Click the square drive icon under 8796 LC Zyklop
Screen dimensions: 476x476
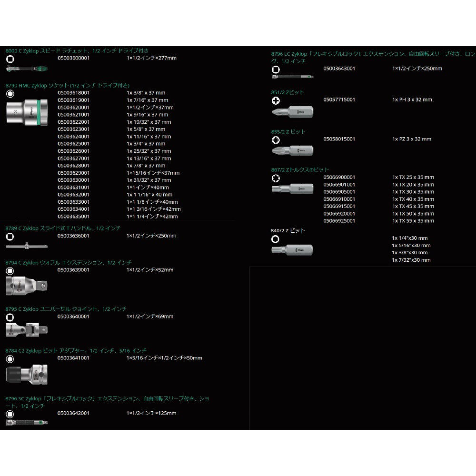276,69
